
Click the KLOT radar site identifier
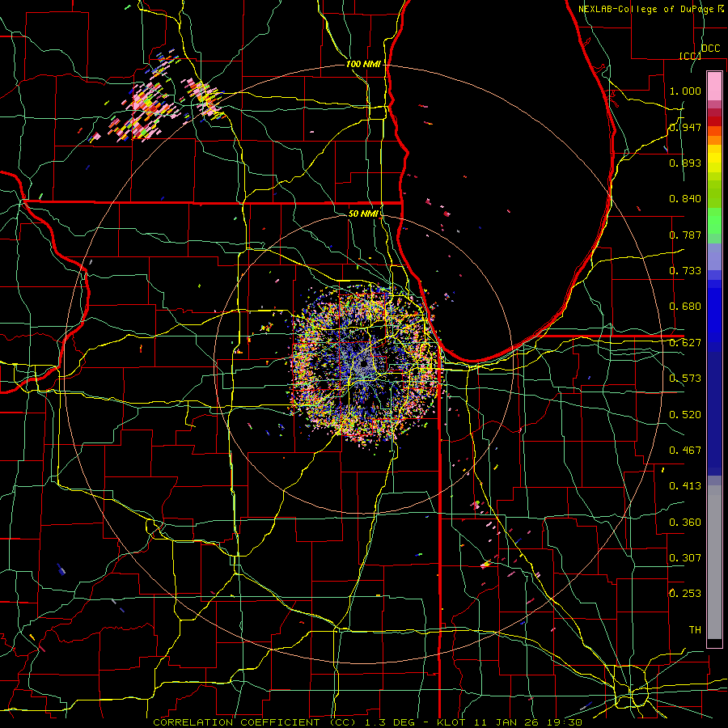[451, 722]
